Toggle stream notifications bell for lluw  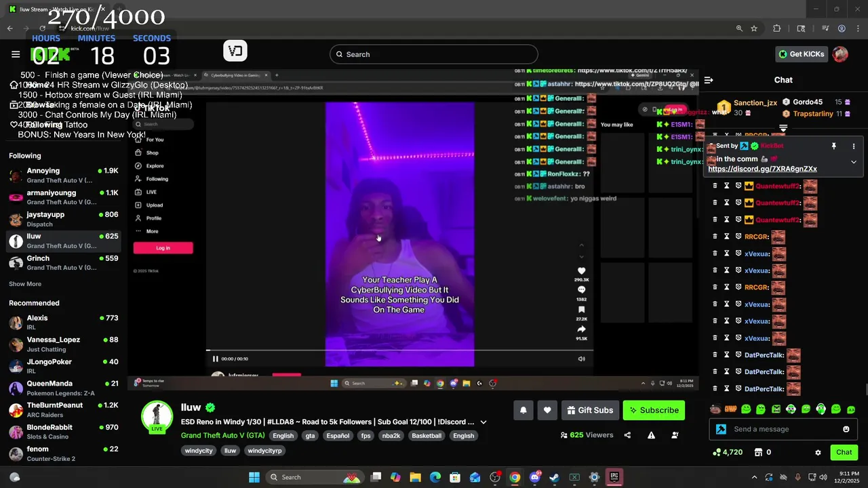click(523, 410)
